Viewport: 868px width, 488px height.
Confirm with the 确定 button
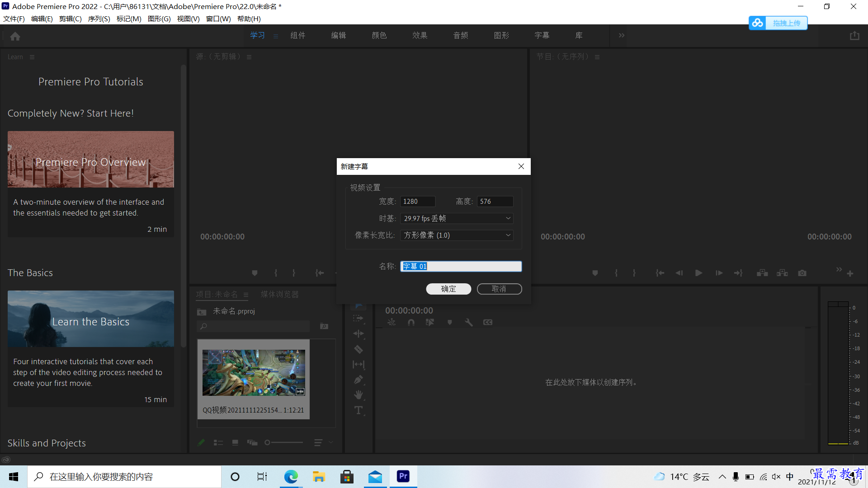[x=448, y=289]
